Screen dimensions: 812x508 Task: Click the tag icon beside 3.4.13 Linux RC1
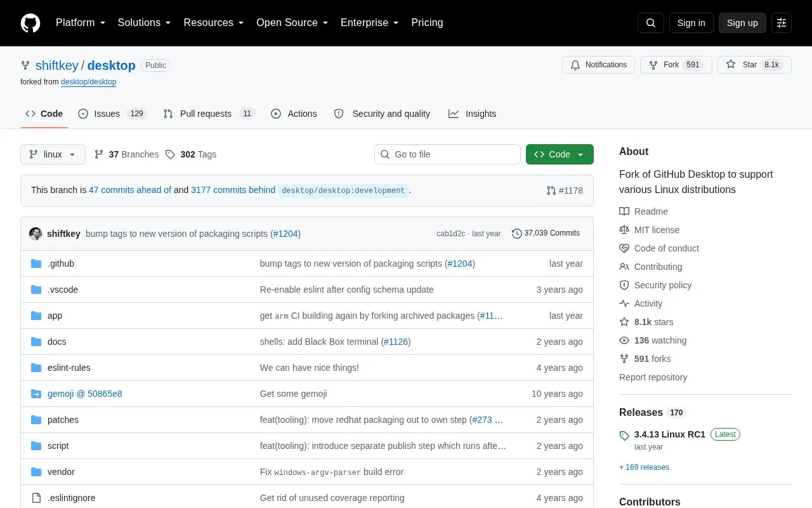coord(624,436)
